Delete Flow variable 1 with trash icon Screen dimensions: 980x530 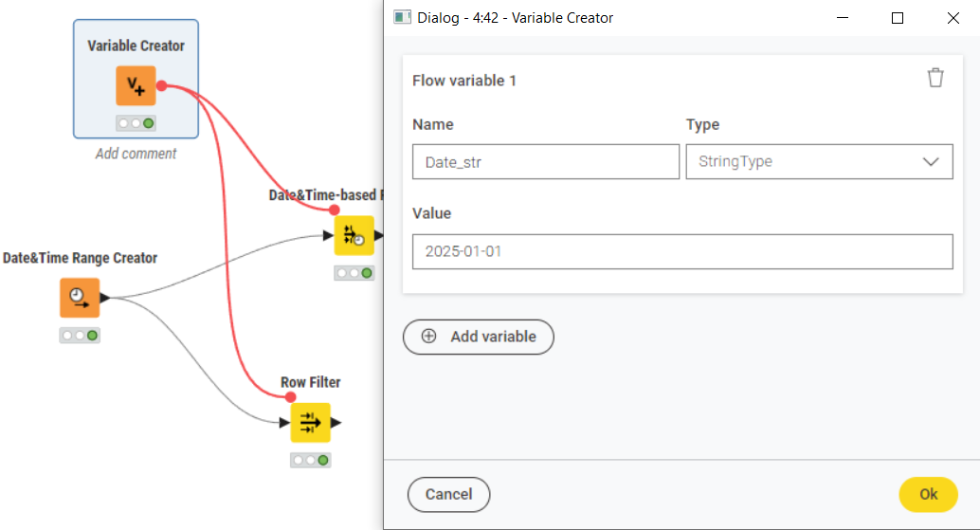[x=935, y=79]
